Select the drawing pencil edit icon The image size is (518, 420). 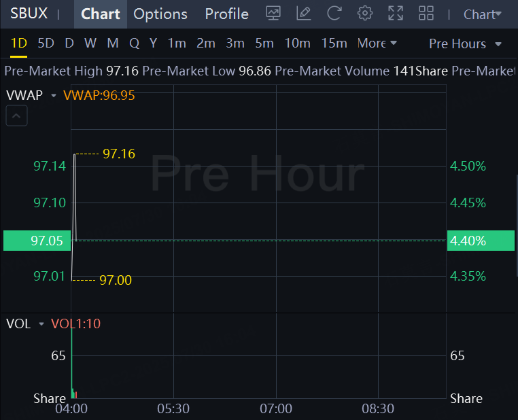point(304,14)
